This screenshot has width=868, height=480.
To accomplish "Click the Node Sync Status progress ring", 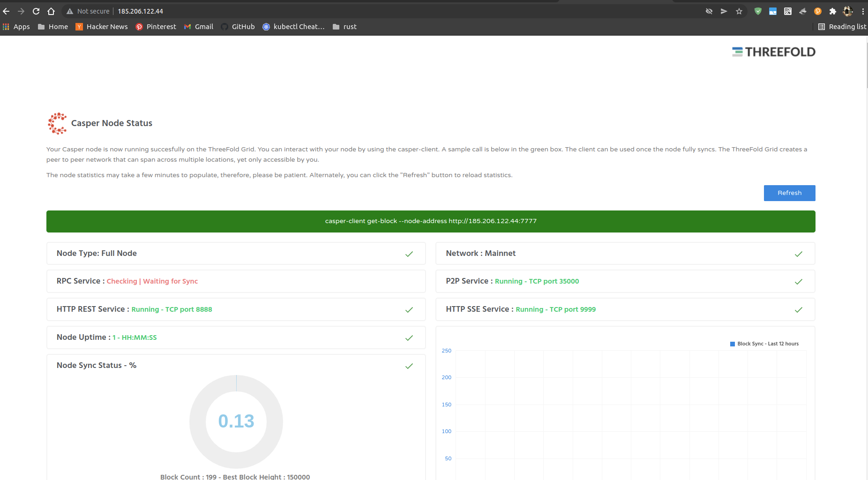I will pyautogui.click(x=236, y=422).
